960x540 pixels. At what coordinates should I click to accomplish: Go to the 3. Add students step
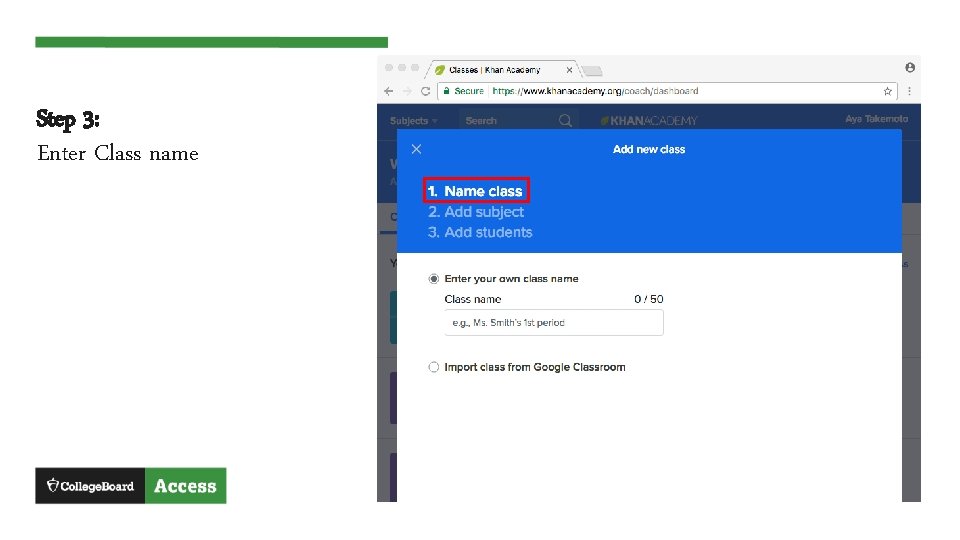coord(480,232)
